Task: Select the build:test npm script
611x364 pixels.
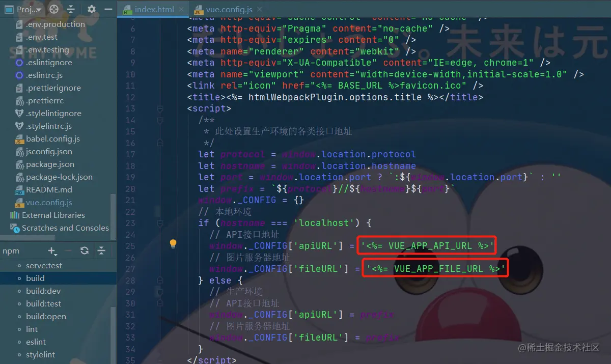Action: [43, 304]
